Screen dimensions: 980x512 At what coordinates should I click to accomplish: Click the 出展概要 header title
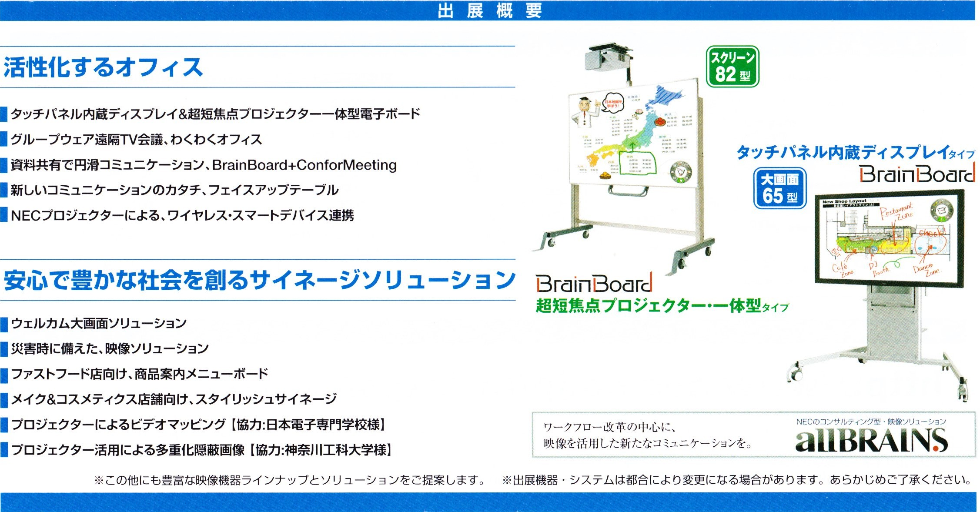489,10
